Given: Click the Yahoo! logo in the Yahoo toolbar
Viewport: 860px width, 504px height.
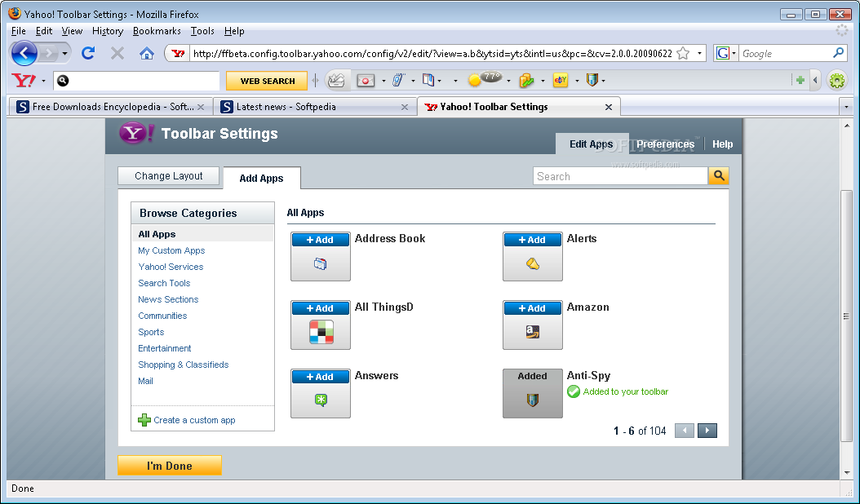Looking at the screenshot, I should coord(24,81).
